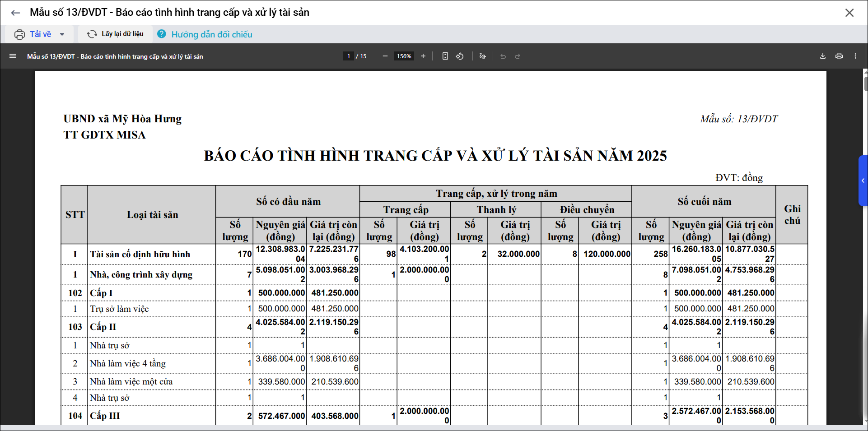The height and width of the screenshot is (431, 868).
Task: Click the blue help question mark icon
Action: click(x=162, y=34)
